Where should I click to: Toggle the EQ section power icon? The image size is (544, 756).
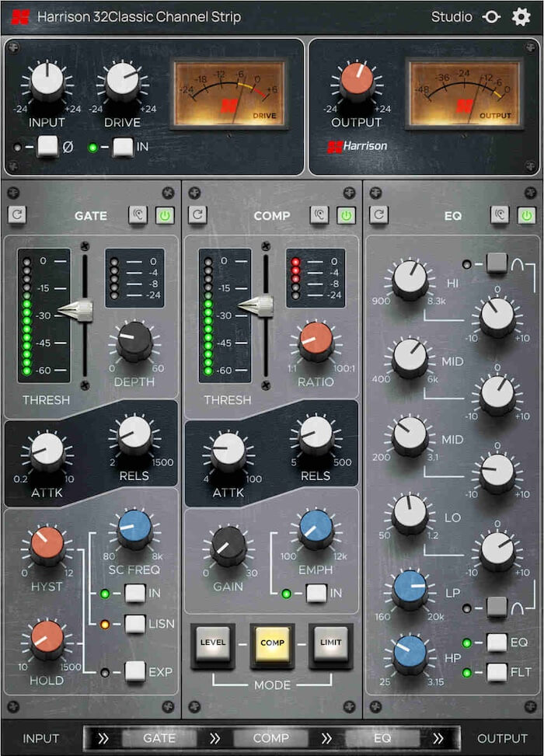527,214
